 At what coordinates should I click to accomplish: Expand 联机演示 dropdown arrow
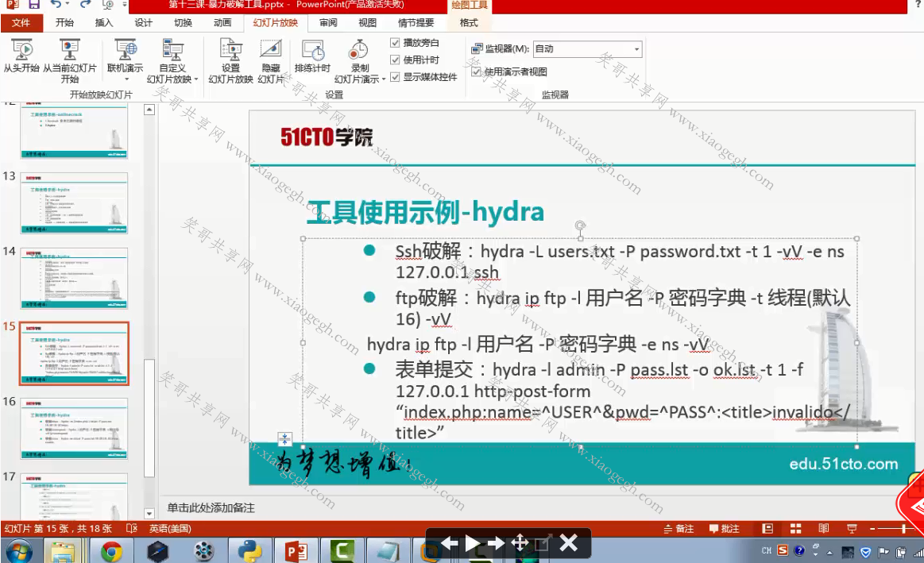[126, 79]
